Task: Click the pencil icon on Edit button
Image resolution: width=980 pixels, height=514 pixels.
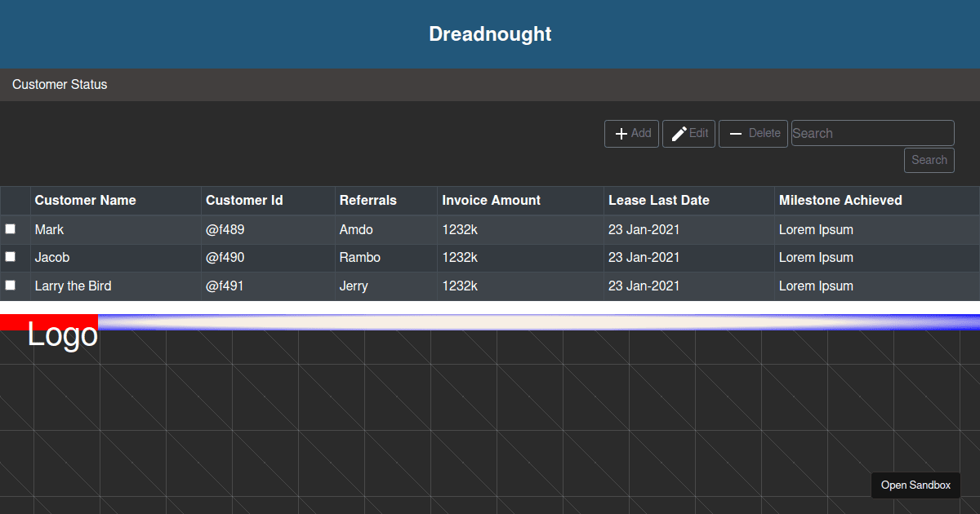Action: [x=679, y=134]
